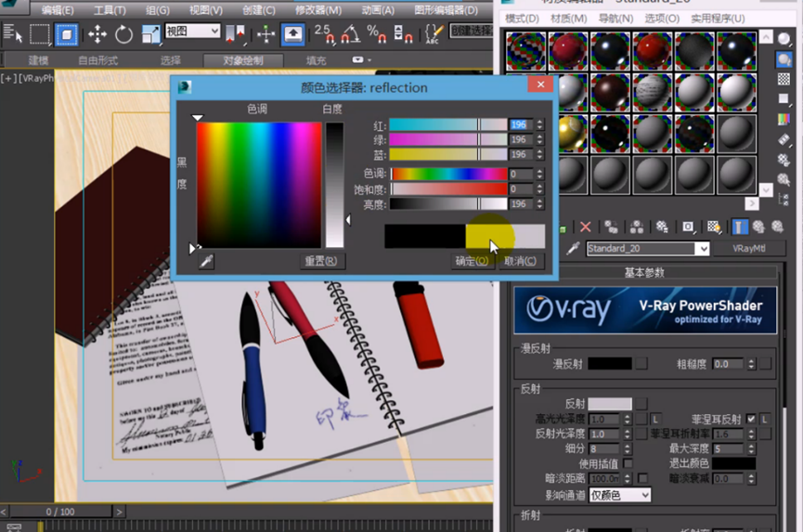This screenshot has height=532, width=803.
Task: Click the Select and Manipulate icon
Action: [x=266, y=34]
